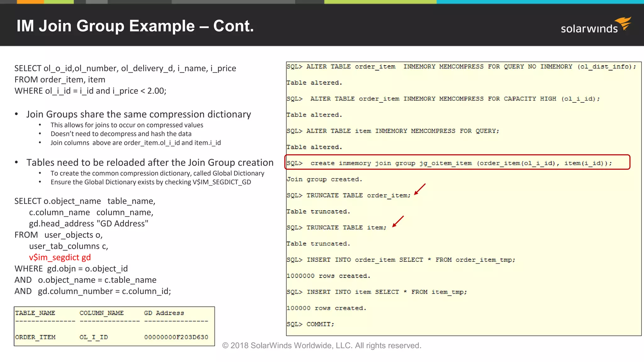This screenshot has width=644, height=362.
Task: Click 'FROM order_item, item' line
Action: pos(60,80)
